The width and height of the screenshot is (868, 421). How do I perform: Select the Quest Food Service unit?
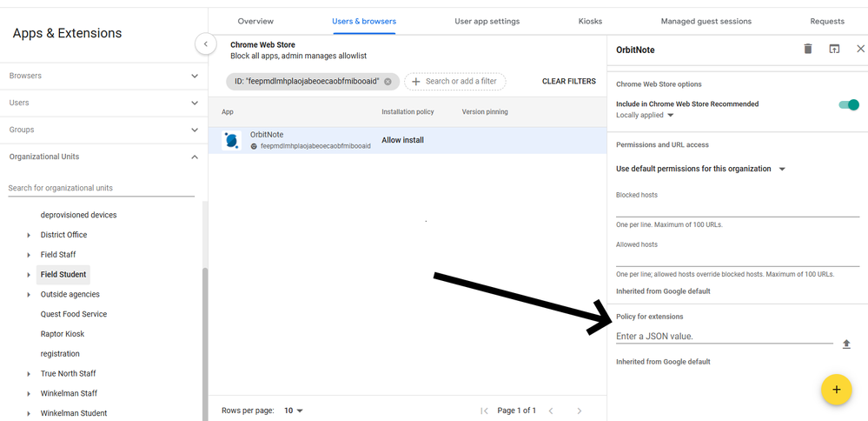click(x=74, y=314)
